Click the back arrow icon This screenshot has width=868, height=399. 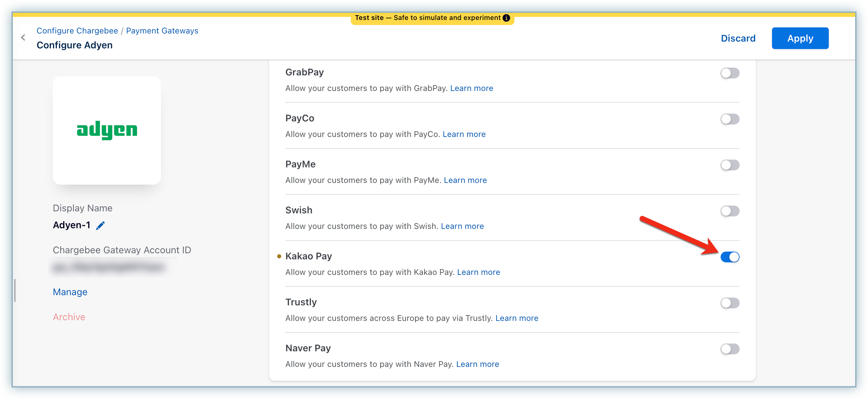click(23, 38)
